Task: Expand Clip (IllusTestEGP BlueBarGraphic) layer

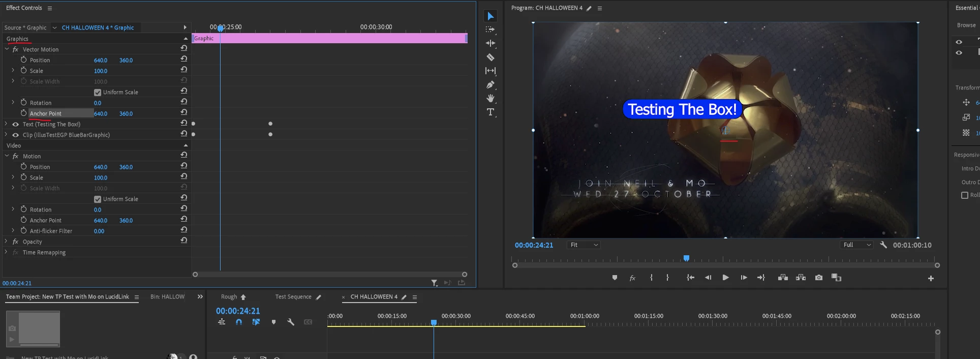Action: 6,134
